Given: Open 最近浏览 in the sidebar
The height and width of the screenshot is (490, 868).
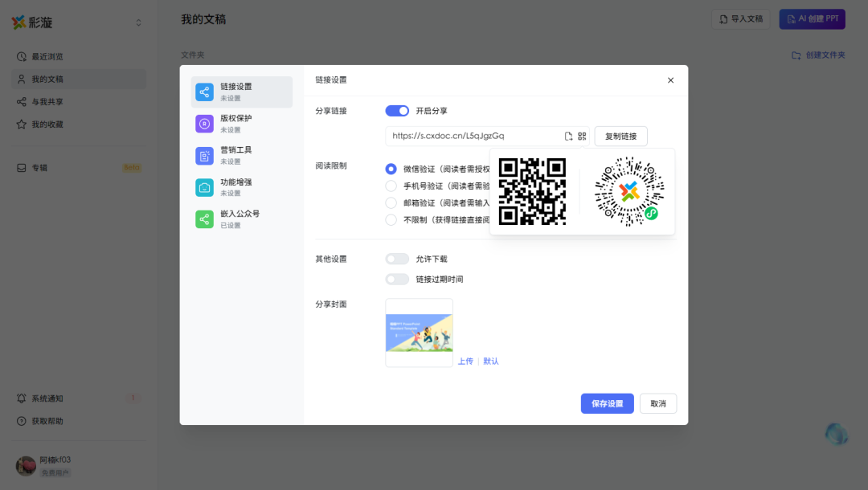Looking at the screenshot, I should (x=79, y=56).
